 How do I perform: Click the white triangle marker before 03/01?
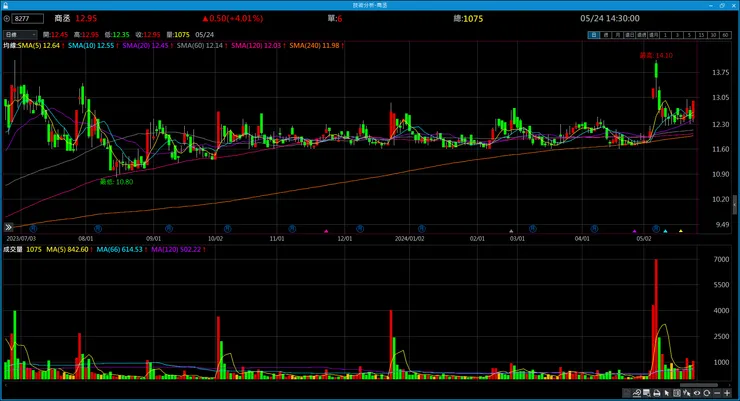pyautogui.click(x=511, y=231)
